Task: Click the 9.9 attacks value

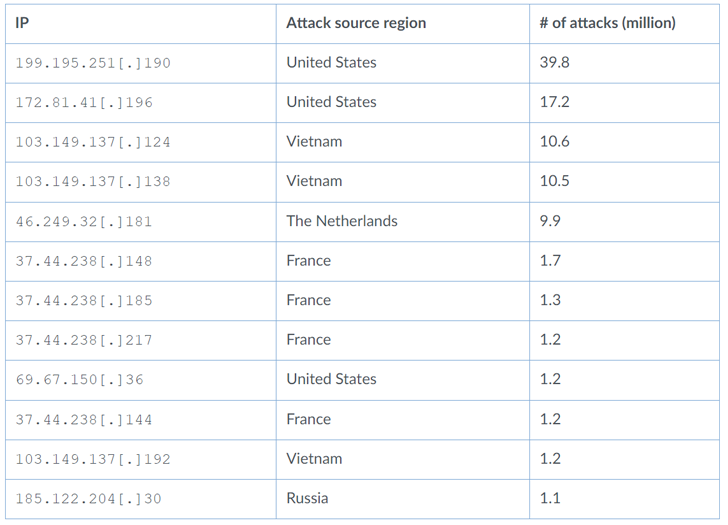Action: click(550, 221)
